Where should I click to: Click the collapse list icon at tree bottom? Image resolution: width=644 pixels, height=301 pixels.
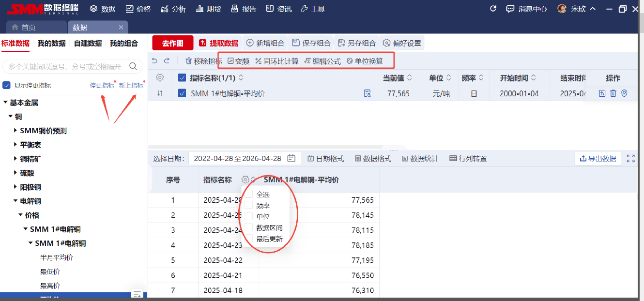coord(137,294)
